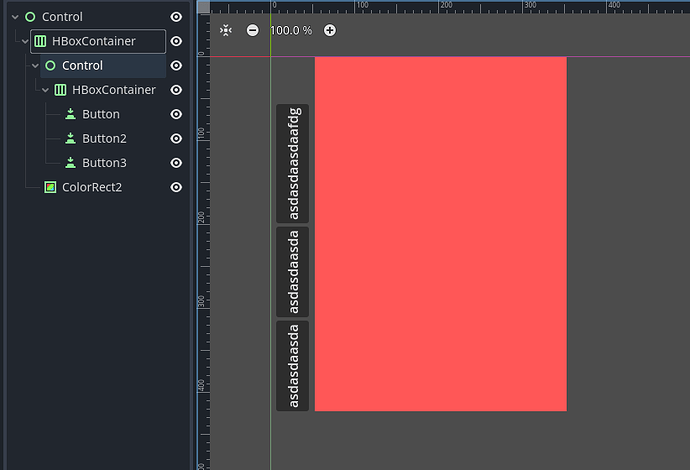The image size is (690, 470).
Task: Click the canvas button labeled asdasdaasdaafdg
Action: coord(293,163)
